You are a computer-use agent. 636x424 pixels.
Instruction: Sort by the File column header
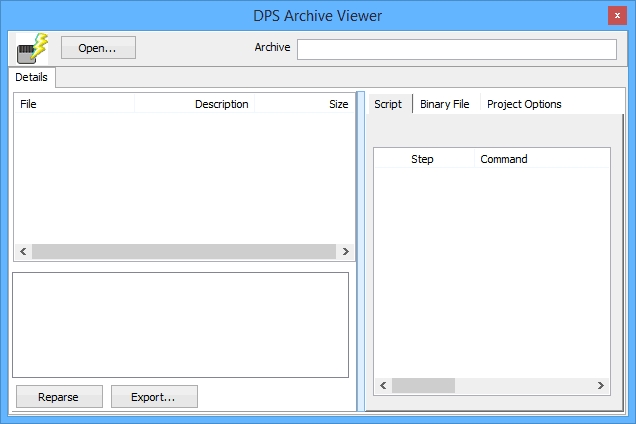(74, 104)
